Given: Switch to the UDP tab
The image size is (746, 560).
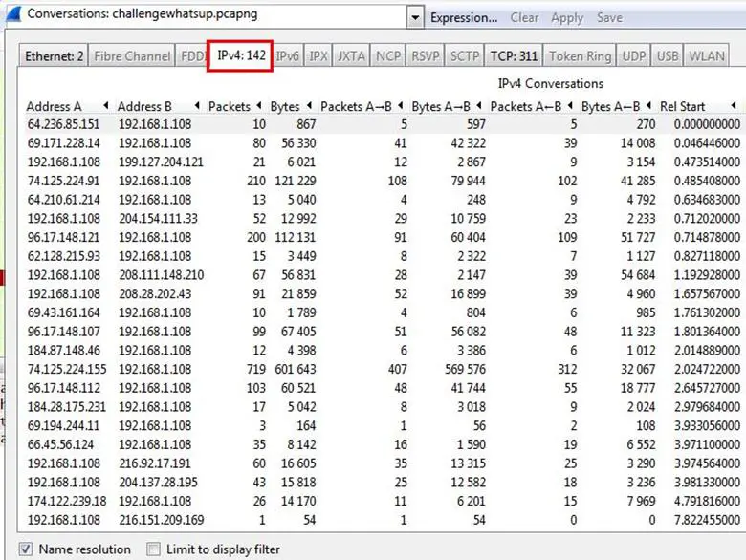Looking at the screenshot, I should point(633,56).
